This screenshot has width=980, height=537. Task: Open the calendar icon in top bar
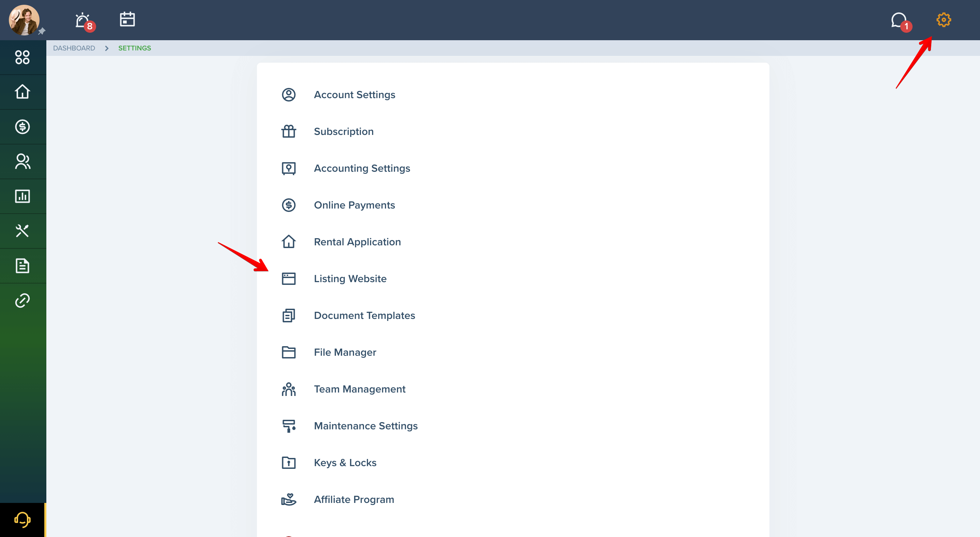pyautogui.click(x=127, y=19)
